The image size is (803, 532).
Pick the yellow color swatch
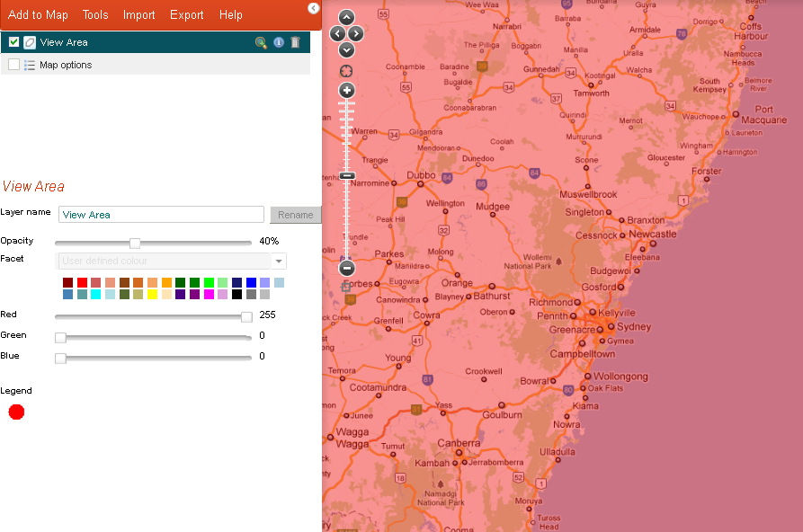[152, 295]
